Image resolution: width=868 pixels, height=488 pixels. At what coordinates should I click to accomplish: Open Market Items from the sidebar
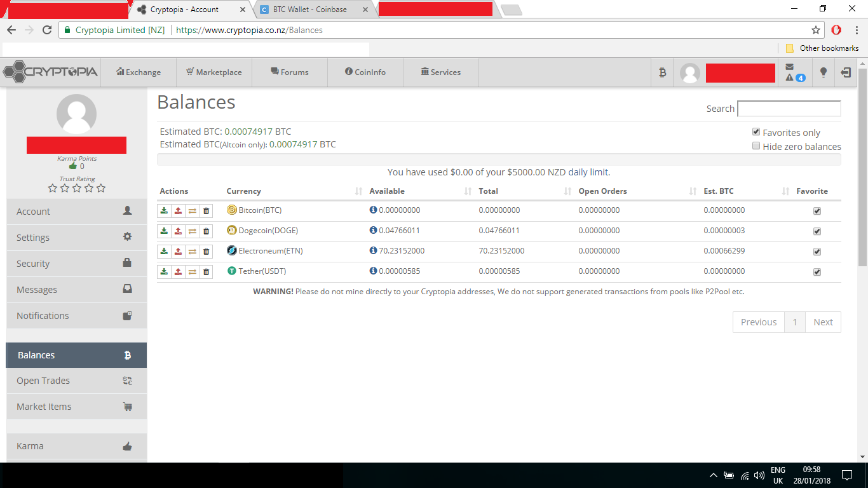(76, 407)
